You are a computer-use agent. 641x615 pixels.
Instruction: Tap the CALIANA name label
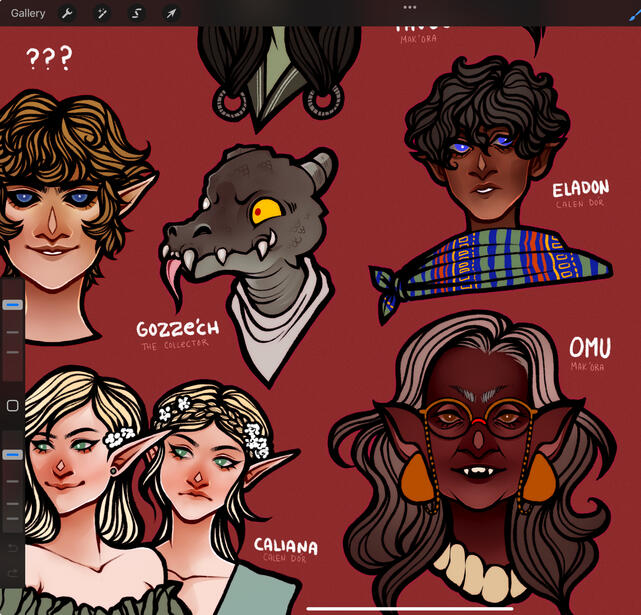[x=285, y=546]
